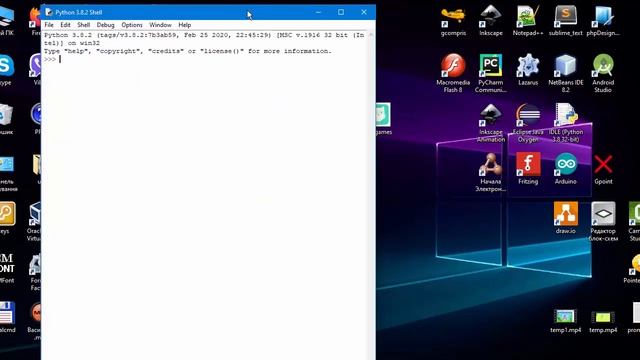Open the Edit menu in Python Shell

65,25
